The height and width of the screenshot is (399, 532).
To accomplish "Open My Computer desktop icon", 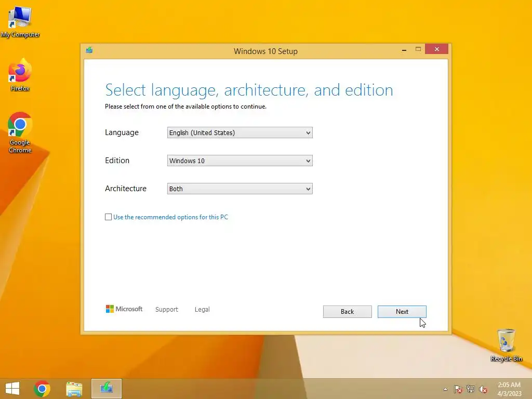I will [20, 22].
